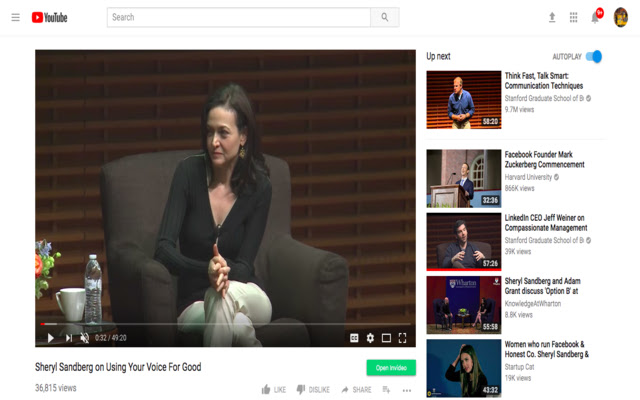Screen dimensions: 640x400
Task: Click the '9.7M views' text
Action: 519,109
